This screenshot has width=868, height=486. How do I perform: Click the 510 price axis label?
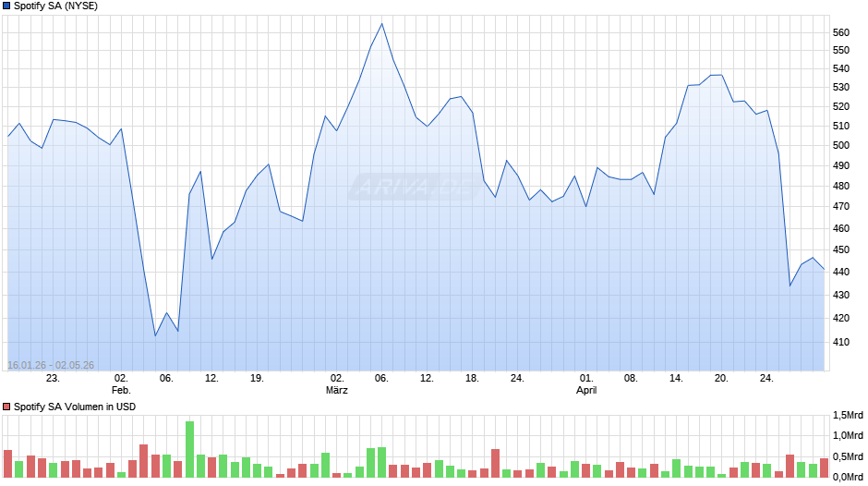[841, 126]
